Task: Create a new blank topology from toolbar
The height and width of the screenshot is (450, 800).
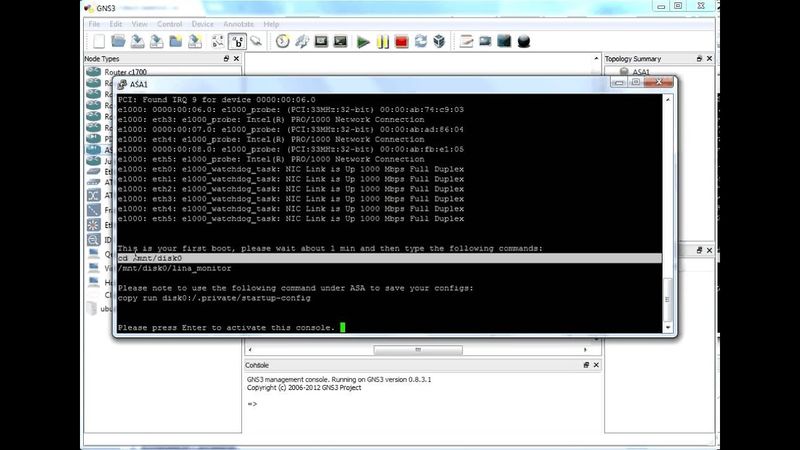Action: point(99,41)
